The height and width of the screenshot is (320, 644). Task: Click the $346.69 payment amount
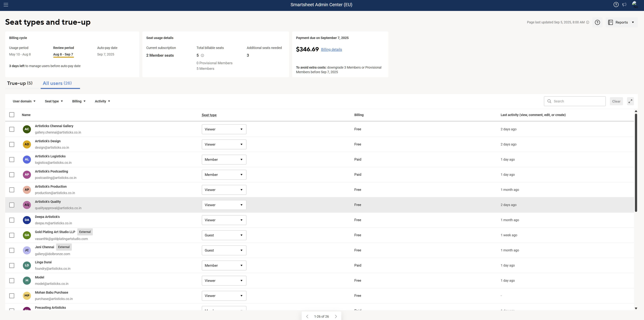[307, 49]
